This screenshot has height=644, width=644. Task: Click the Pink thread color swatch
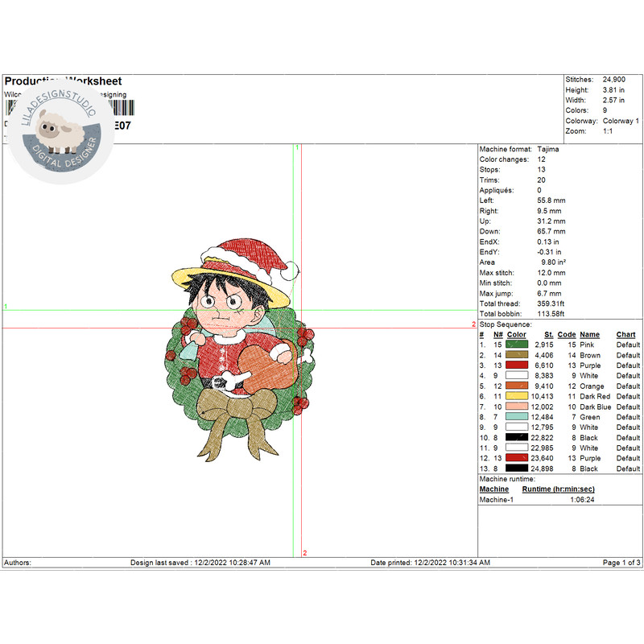(517, 345)
